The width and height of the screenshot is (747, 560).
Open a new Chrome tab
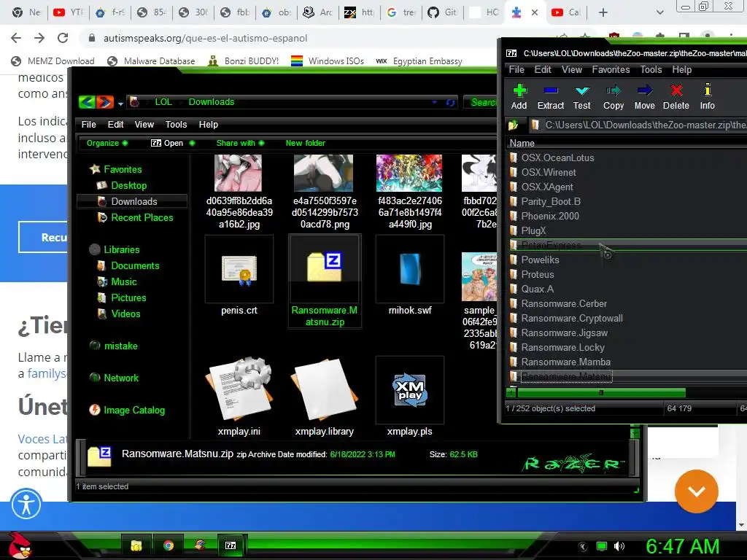click(603, 12)
